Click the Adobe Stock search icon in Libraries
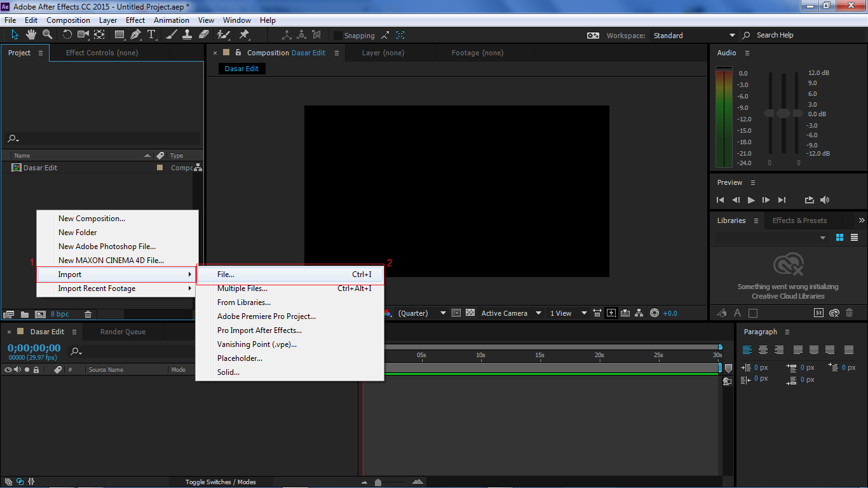Viewport: 868px width, 488px height. click(x=819, y=313)
